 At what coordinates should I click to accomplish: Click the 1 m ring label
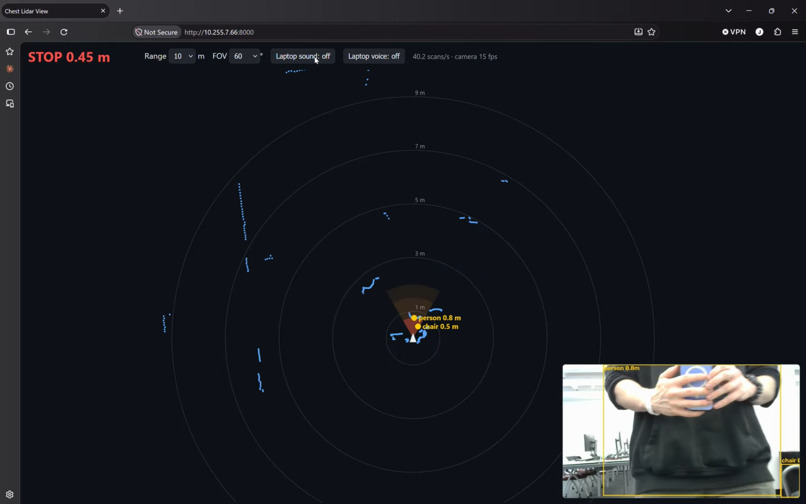(x=420, y=308)
